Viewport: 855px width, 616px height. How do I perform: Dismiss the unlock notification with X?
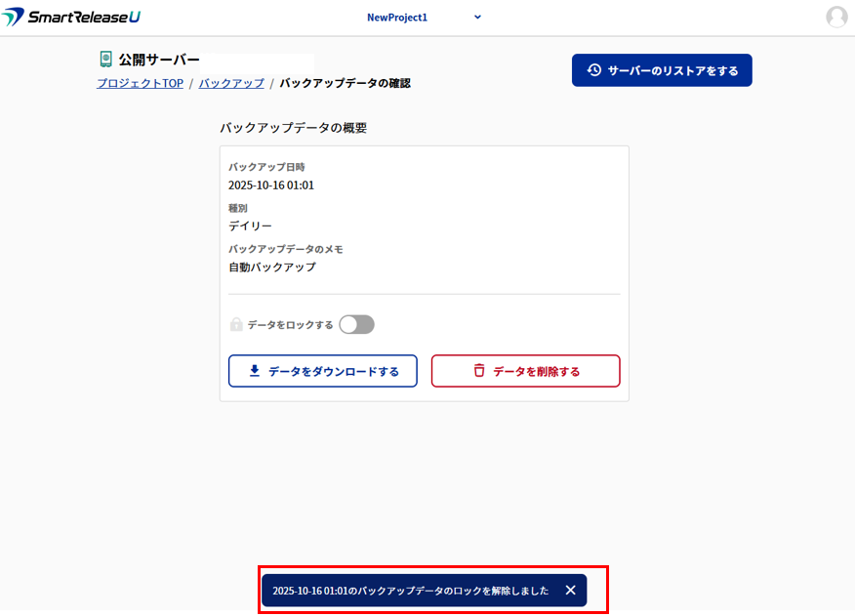tap(570, 591)
